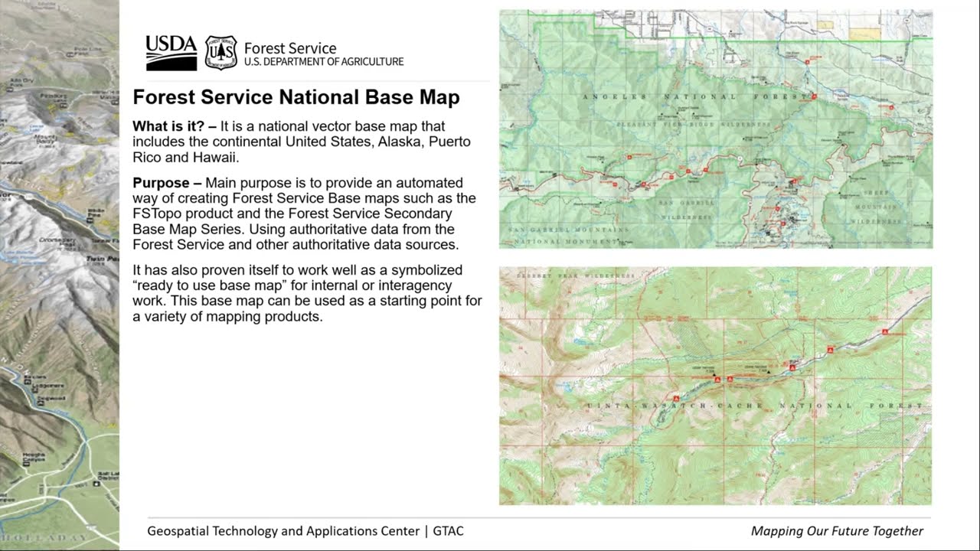Open the Angeles National Forest map thumbnail
The image size is (980, 551).
(716, 129)
